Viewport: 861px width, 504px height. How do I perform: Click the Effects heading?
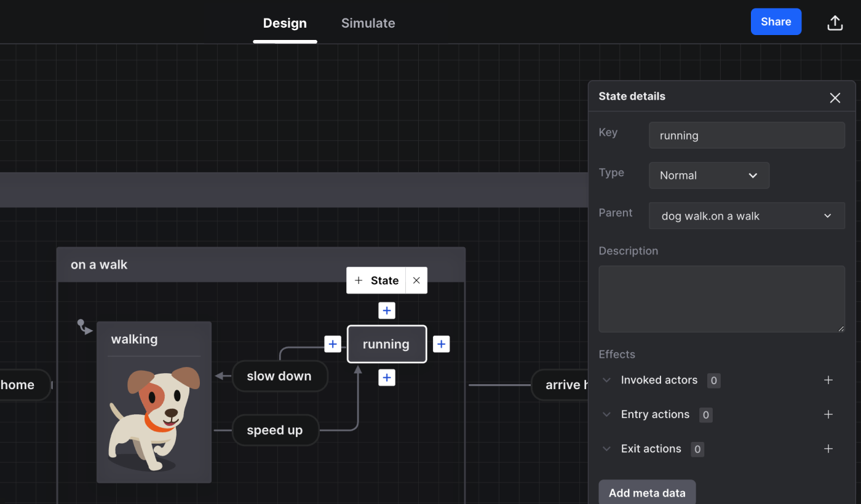(x=617, y=354)
